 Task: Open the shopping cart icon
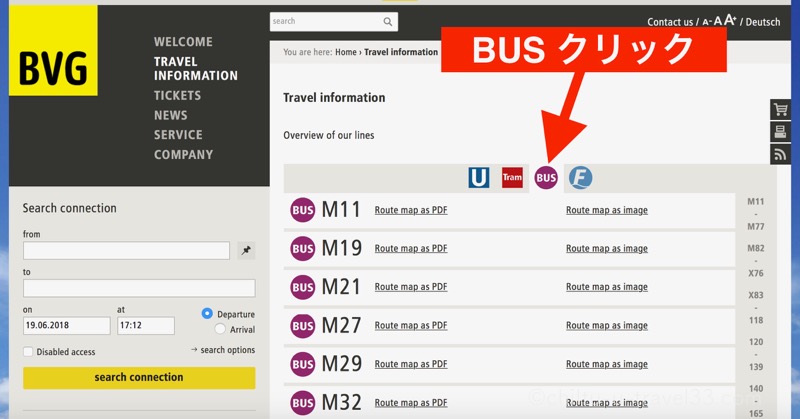tap(780, 110)
